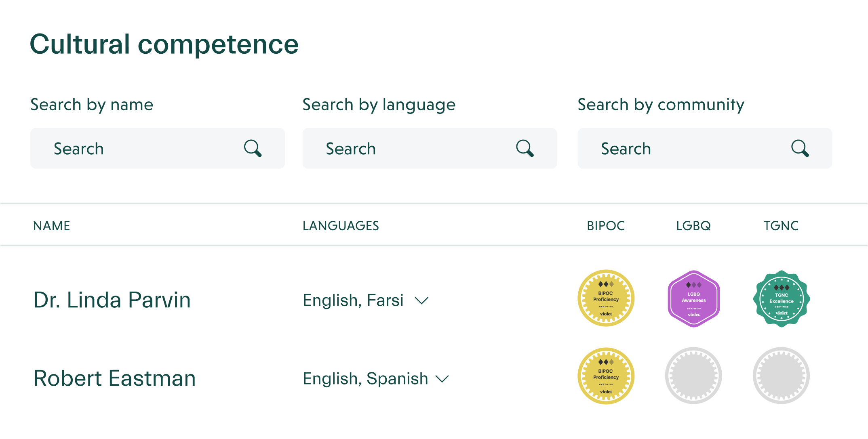
Task: Open Dr. Linda Parvin's profile name
Action: [112, 300]
